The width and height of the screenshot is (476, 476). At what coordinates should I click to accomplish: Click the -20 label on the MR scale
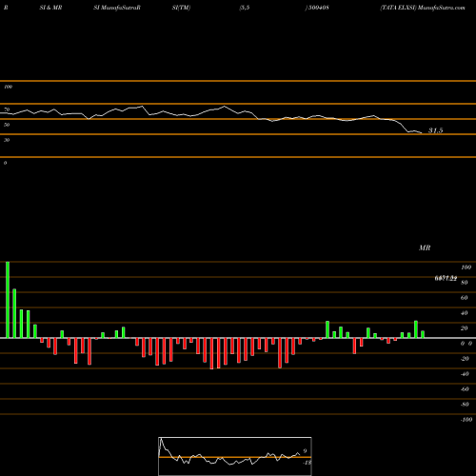tap(465, 359)
